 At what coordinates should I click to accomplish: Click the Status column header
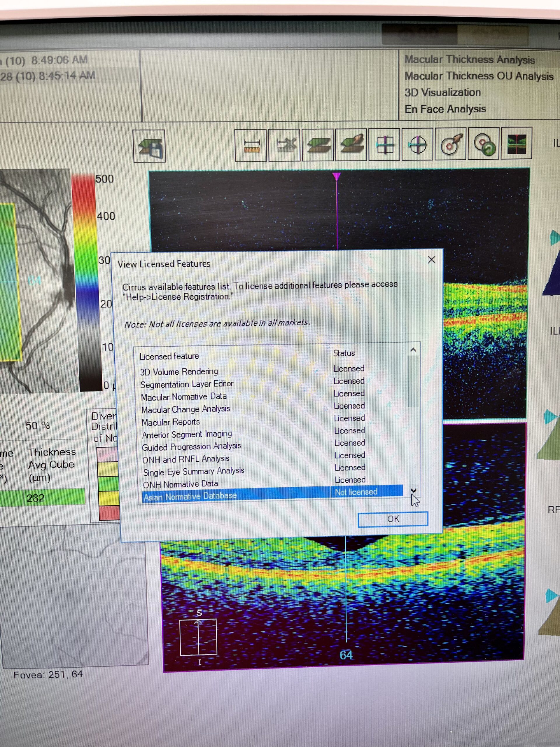[x=344, y=353]
